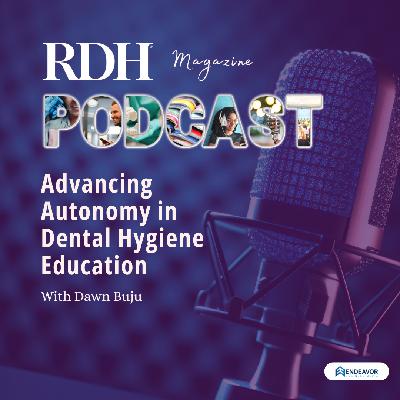This screenshot has height=400, width=400.
Task: Click the PODCAST photo-filled heading
Action: 184,121
